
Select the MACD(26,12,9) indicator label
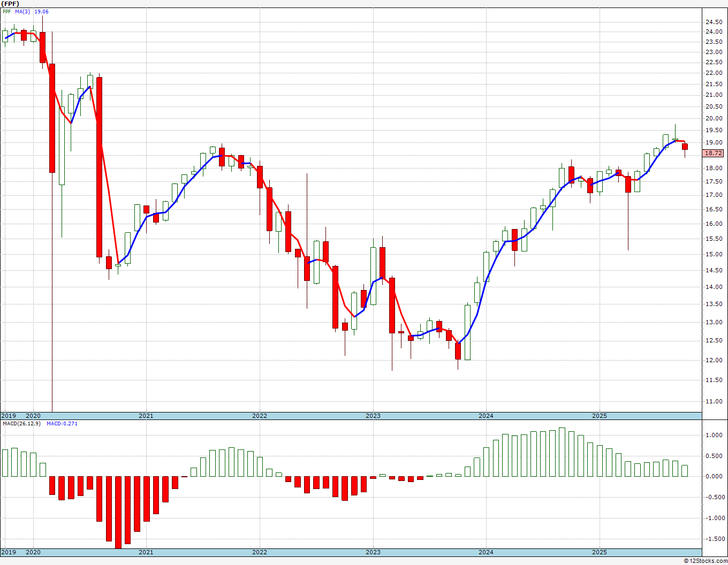point(21,424)
